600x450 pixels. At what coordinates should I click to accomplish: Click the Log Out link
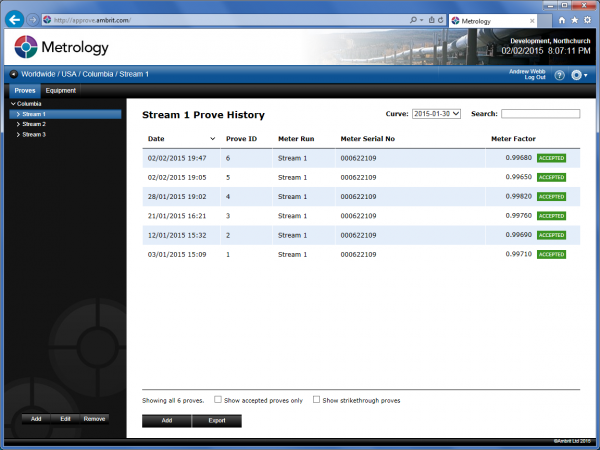(x=535, y=77)
